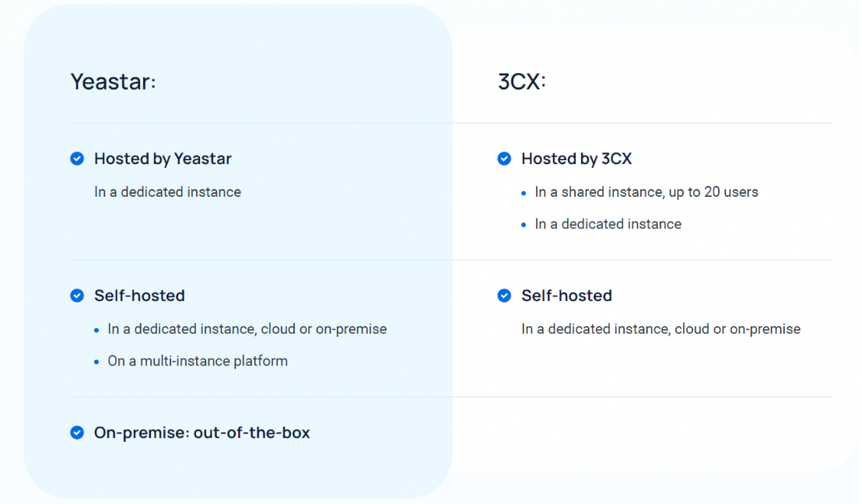Viewport: 862px width, 504px height.
Task: Click On-premise: out-of-the-box text
Action: 201,432
